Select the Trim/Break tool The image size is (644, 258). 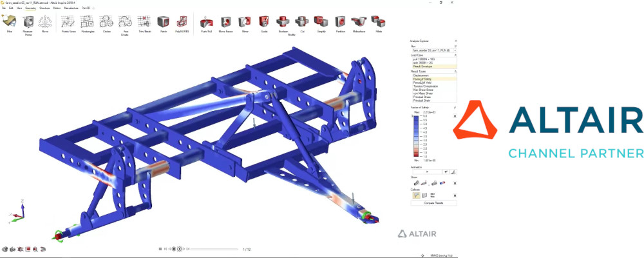144,21
